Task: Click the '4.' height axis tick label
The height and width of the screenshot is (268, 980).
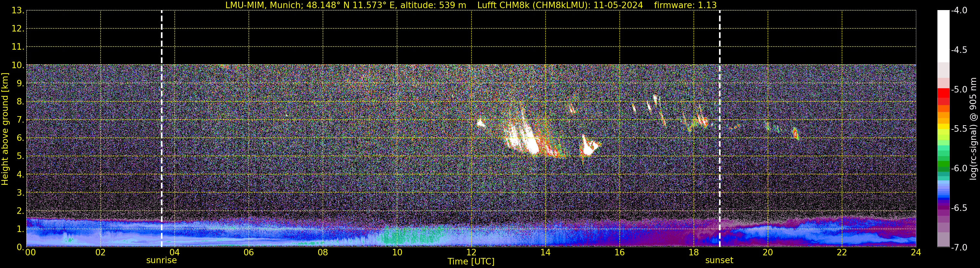Action: coord(20,174)
